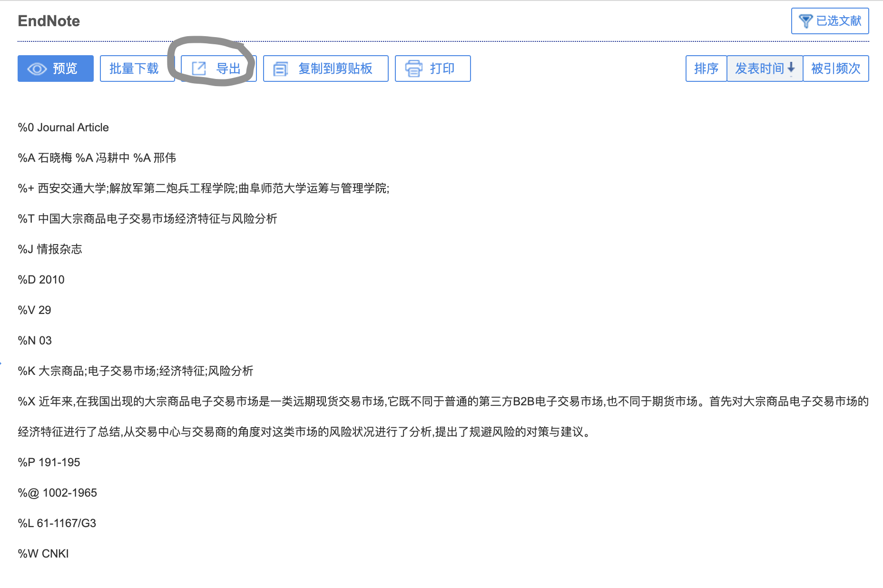Sort by 被引频次 citation count

point(836,69)
